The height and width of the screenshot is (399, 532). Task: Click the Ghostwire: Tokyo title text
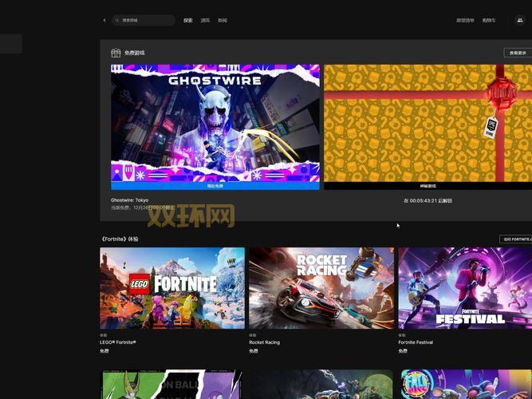coord(129,200)
